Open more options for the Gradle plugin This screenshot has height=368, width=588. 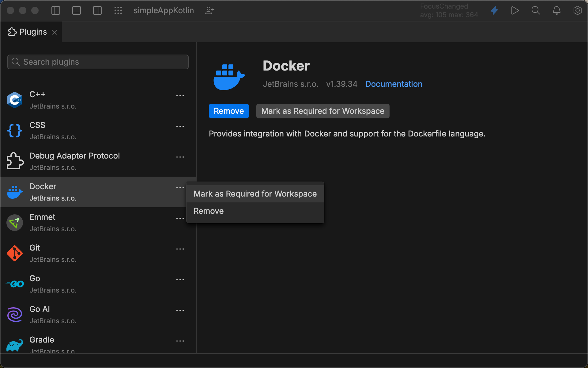(180, 341)
